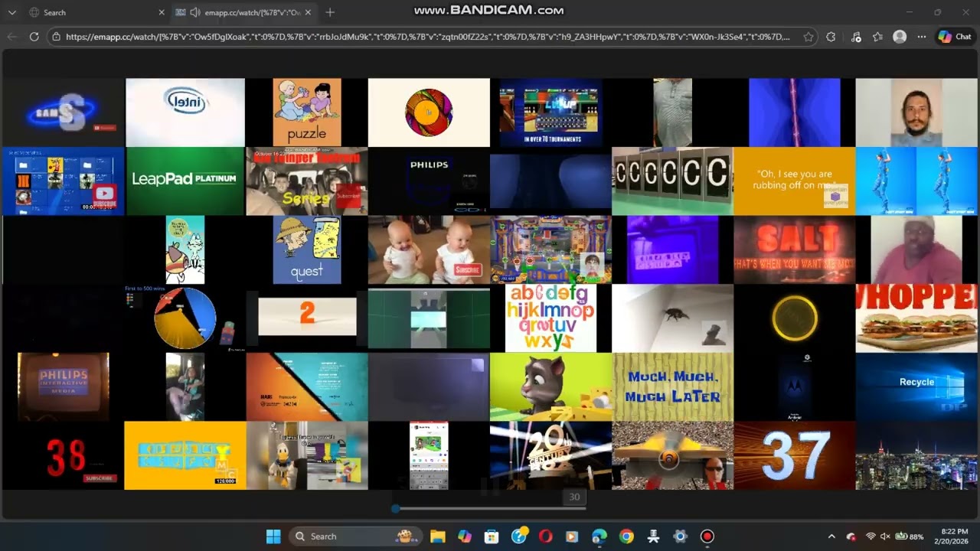This screenshot has width=980, height=551.
Task: Select the 'Much, Much, Much Later' video
Action: pyautogui.click(x=673, y=386)
